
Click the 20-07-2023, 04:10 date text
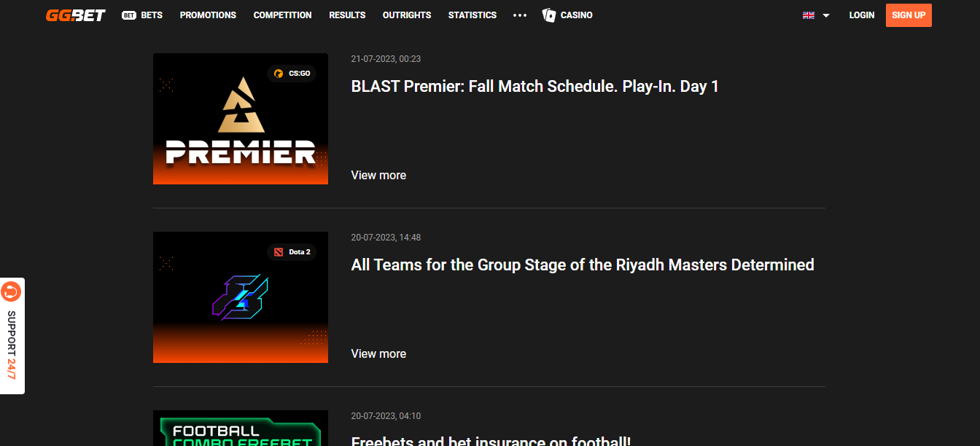click(386, 416)
